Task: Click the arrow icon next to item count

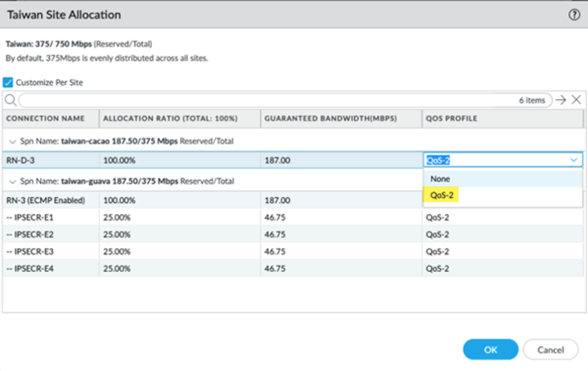Action: pyautogui.click(x=561, y=100)
